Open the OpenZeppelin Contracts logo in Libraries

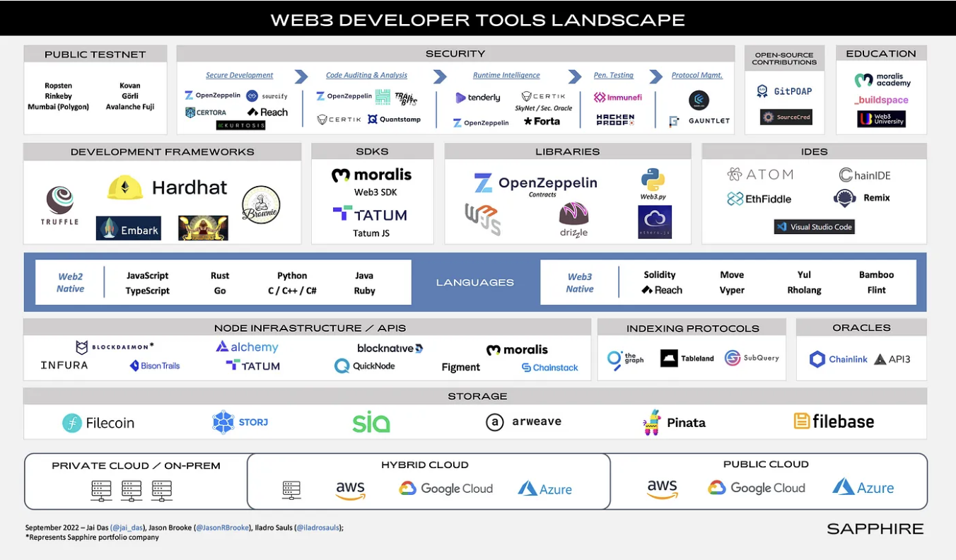click(x=535, y=185)
